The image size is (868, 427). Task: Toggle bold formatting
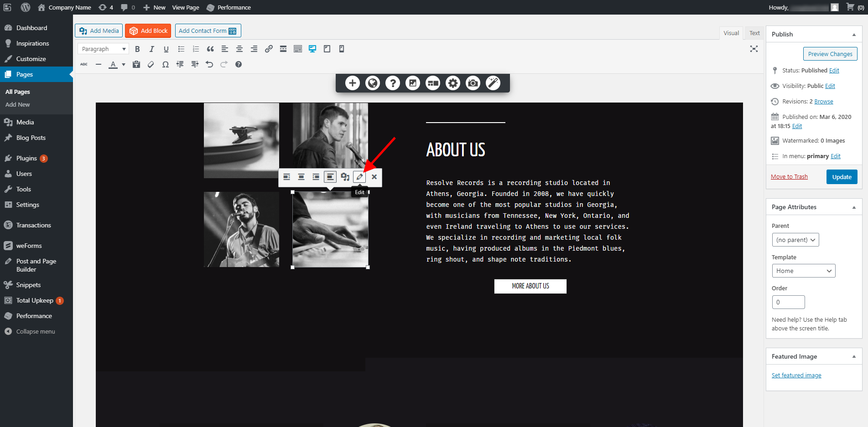(137, 49)
